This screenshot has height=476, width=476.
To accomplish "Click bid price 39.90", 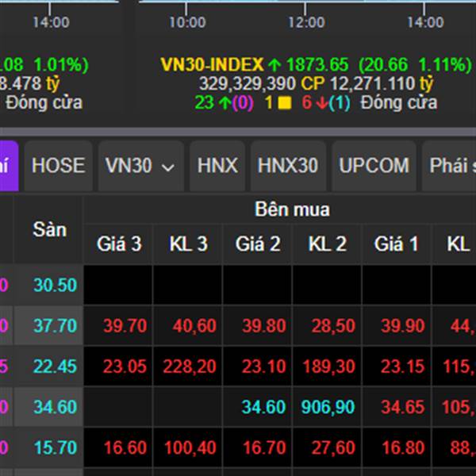I will click(403, 326).
